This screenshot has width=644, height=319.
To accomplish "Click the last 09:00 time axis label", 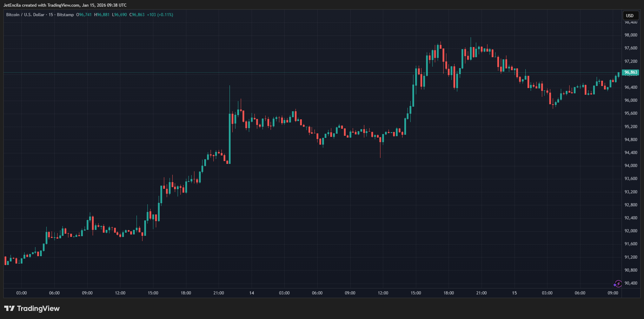I will coord(613,293).
